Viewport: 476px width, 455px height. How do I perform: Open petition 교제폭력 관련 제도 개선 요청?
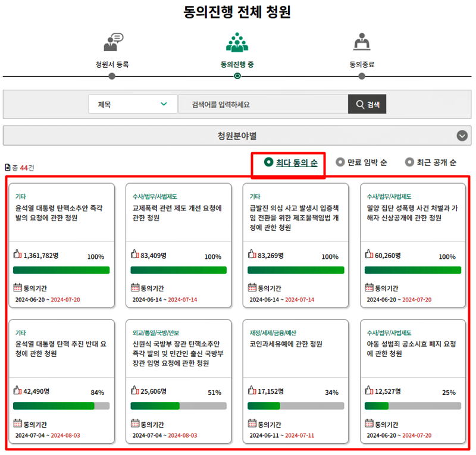coord(177,213)
